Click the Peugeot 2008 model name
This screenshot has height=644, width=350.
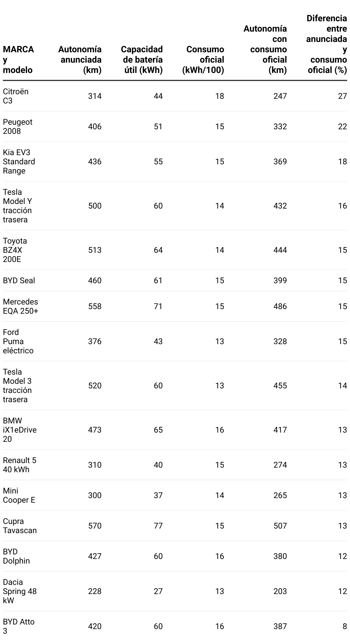coord(17,126)
